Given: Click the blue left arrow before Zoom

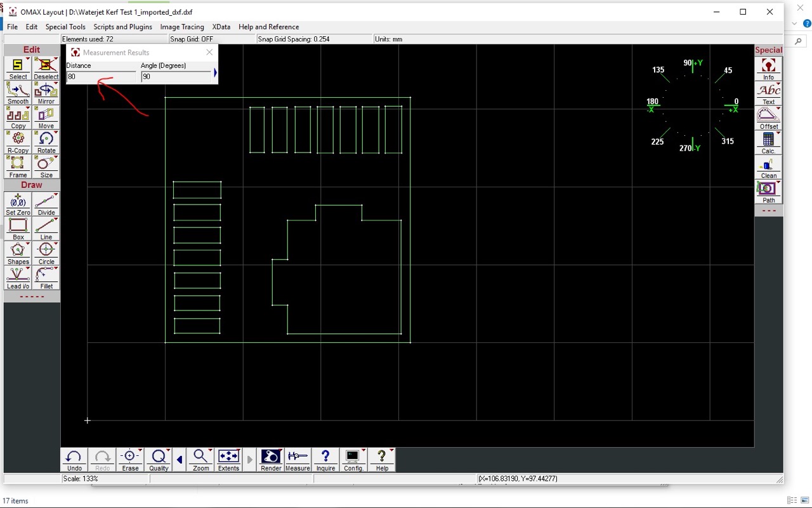Looking at the screenshot, I should tap(180, 460).
